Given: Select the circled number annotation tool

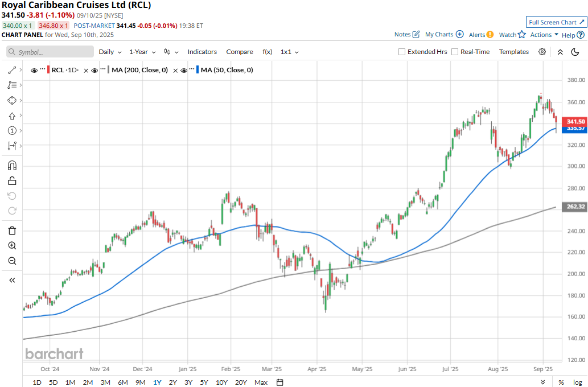Looking at the screenshot, I should (x=12, y=130).
